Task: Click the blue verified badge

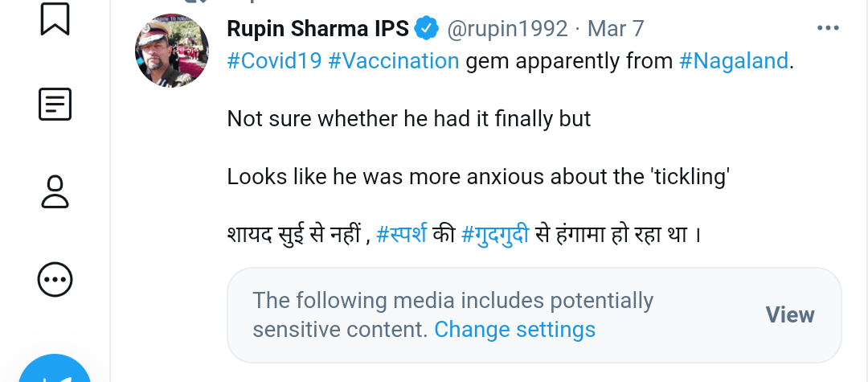Action: pos(427,29)
